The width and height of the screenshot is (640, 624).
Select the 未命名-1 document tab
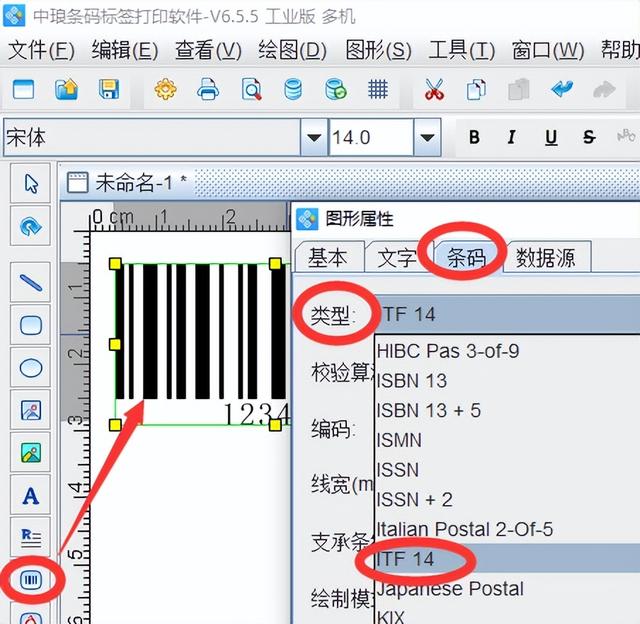point(127,182)
